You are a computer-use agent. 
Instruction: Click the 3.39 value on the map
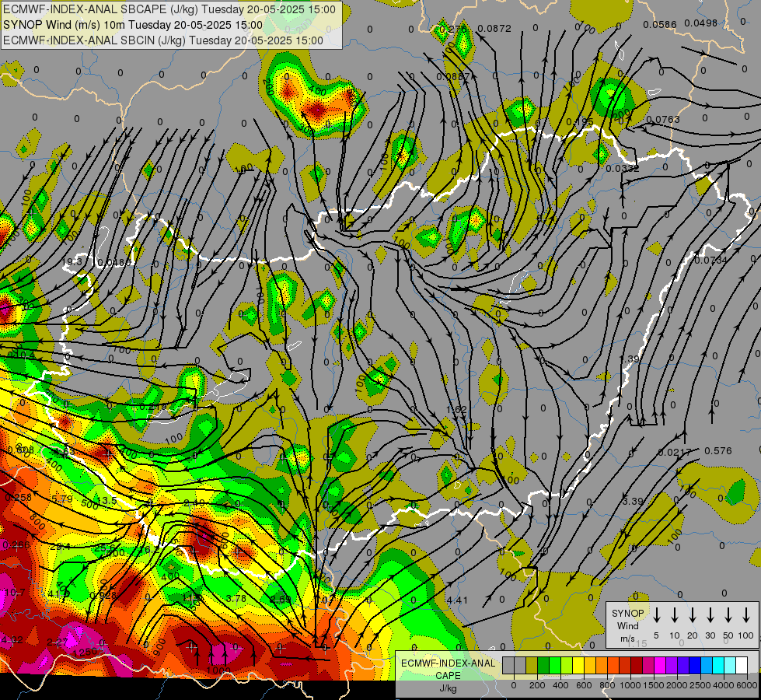pyautogui.click(x=633, y=502)
